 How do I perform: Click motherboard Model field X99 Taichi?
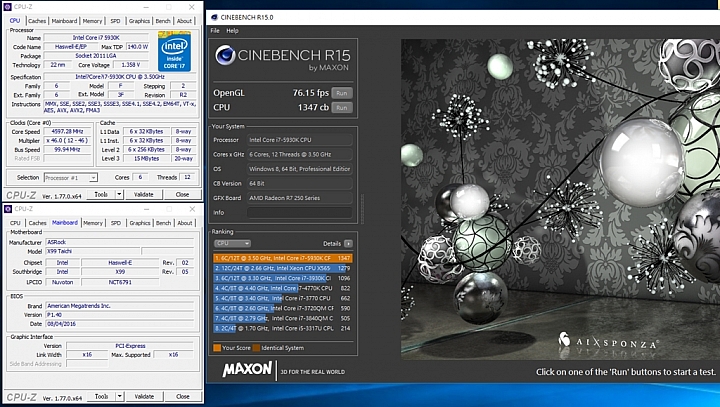coord(91,251)
